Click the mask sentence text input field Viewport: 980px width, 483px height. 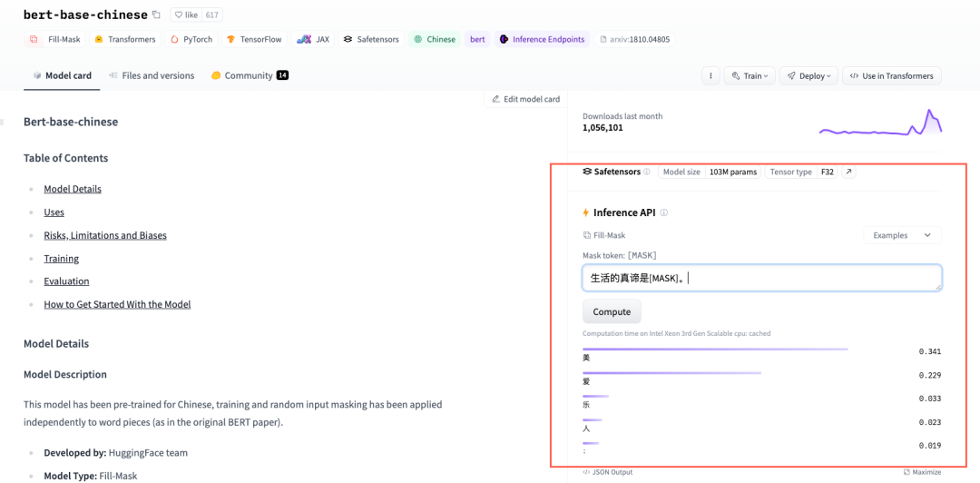pos(760,278)
